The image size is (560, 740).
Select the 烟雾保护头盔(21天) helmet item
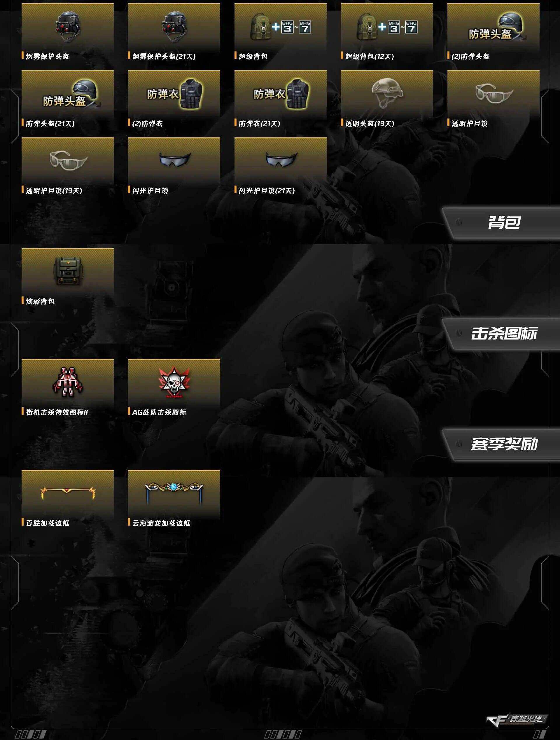tap(174, 32)
